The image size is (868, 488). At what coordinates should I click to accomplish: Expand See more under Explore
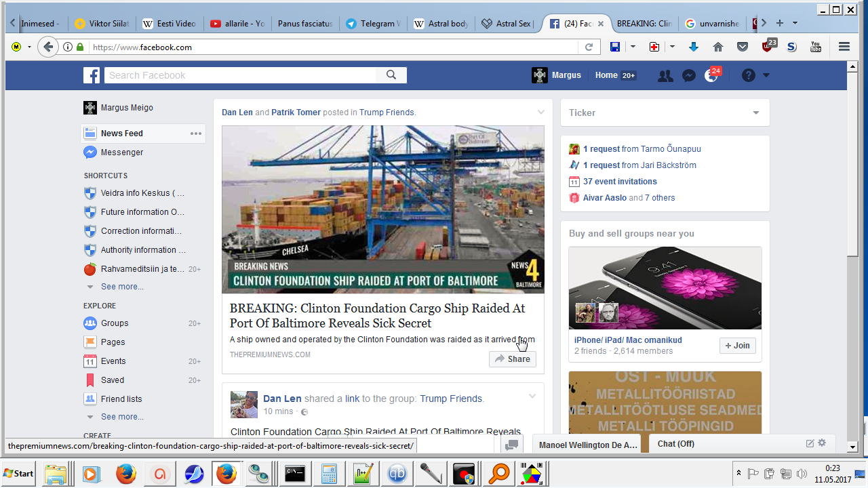pyautogui.click(x=122, y=417)
